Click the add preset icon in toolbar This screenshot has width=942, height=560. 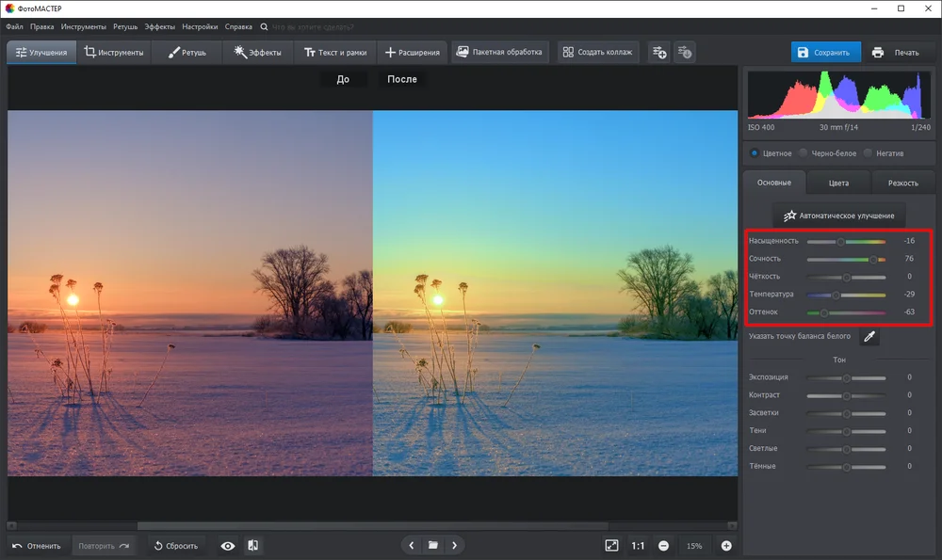point(659,52)
